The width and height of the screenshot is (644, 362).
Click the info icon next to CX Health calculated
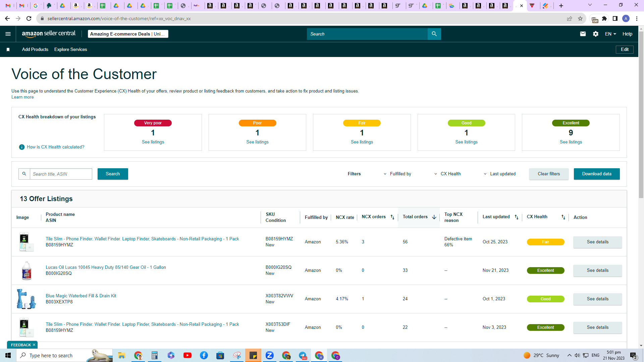click(22, 147)
